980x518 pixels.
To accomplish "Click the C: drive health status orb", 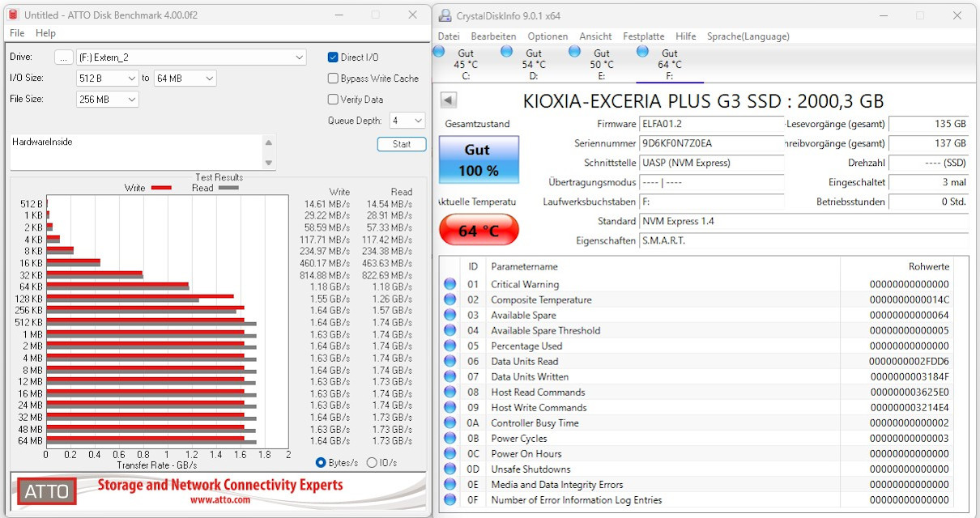I will [439, 52].
